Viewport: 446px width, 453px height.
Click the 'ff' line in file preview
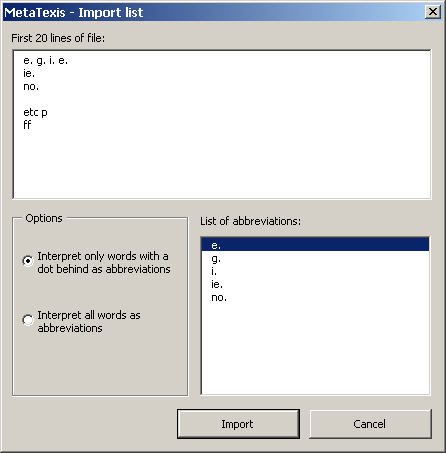coord(27,125)
